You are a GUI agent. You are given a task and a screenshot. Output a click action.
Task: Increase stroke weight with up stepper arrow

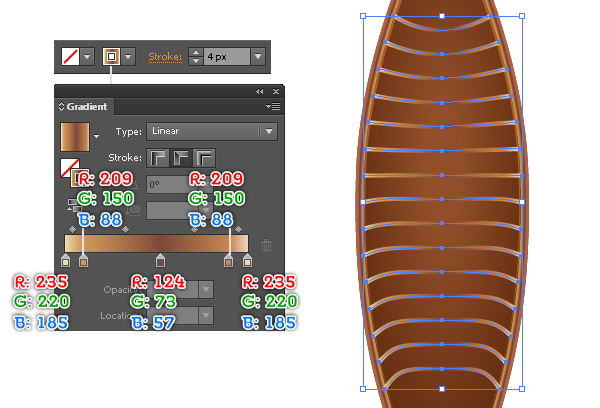click(x=196, y=52)
